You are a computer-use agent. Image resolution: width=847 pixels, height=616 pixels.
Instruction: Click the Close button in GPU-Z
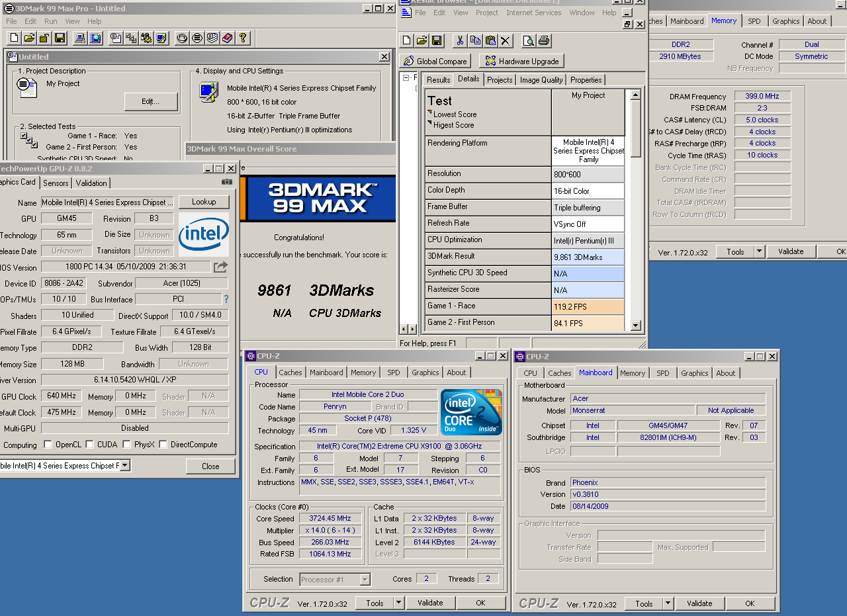point(210,466)
